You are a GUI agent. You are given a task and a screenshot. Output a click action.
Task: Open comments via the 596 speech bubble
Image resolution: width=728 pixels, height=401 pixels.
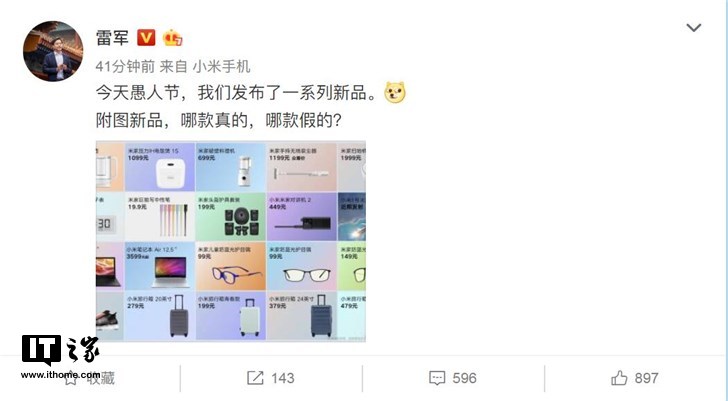437,378
